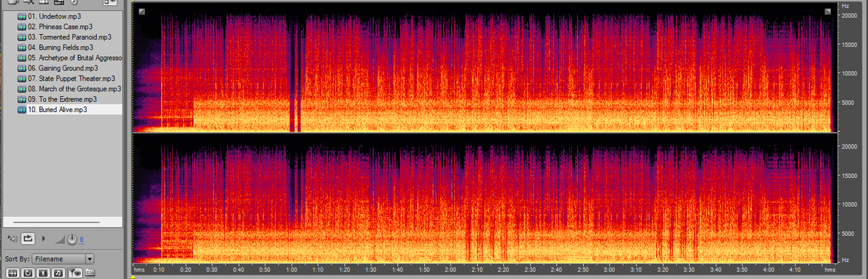This screenshot has width=868, height=279.
Task: Select 01. Undertow.mp3 in file list
Action: (x=53, y=16)
